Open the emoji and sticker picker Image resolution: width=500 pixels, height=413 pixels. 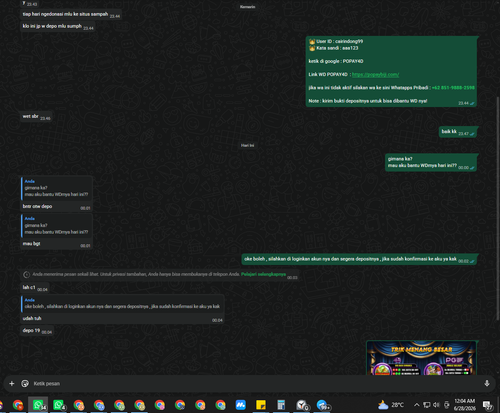tap(25, 383)
